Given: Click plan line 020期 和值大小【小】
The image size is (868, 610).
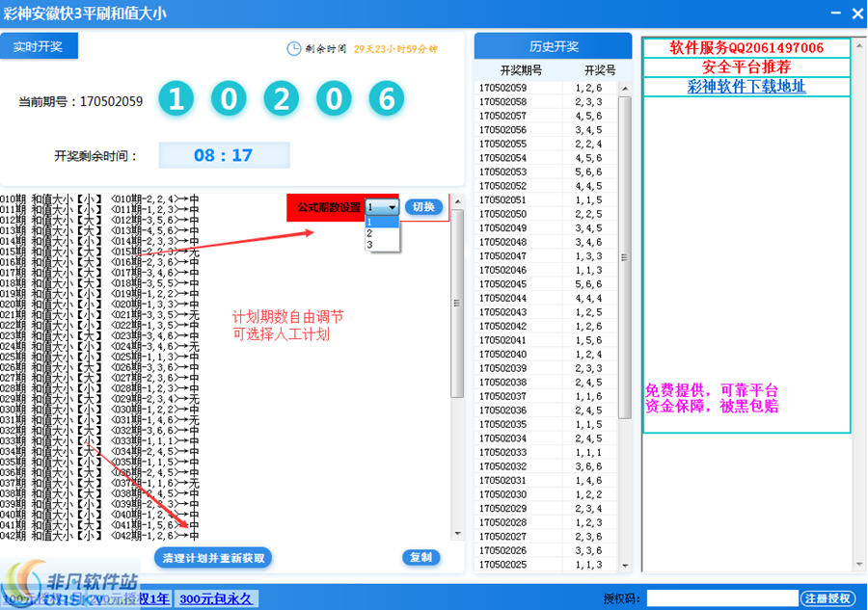Looking at the screenshot, I should click(99, 305).
